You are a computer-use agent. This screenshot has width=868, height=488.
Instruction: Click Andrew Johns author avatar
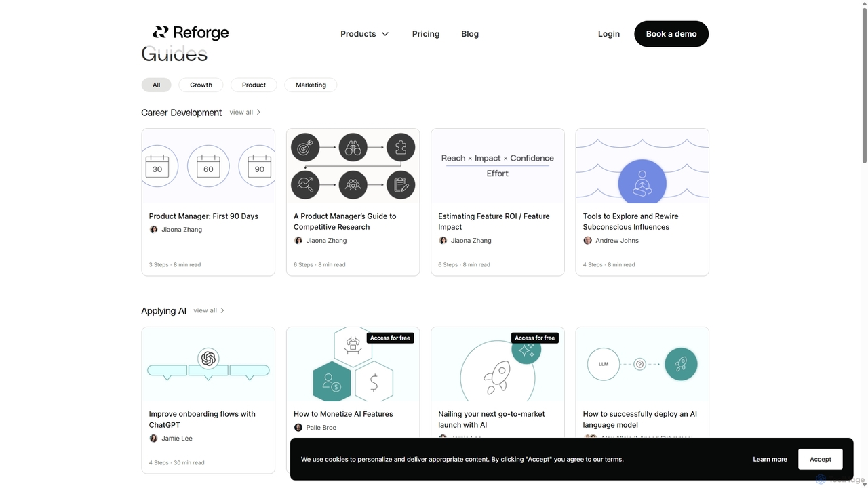(587, 241)
